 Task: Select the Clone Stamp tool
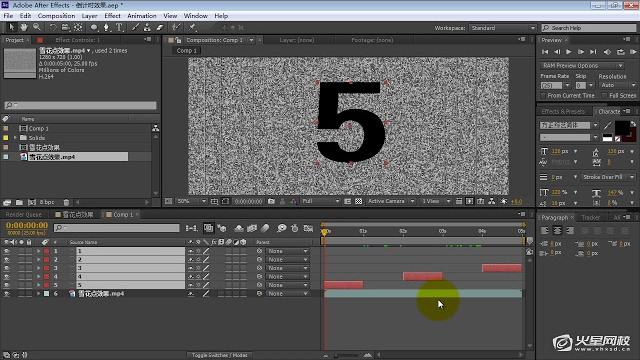(147, 27)
